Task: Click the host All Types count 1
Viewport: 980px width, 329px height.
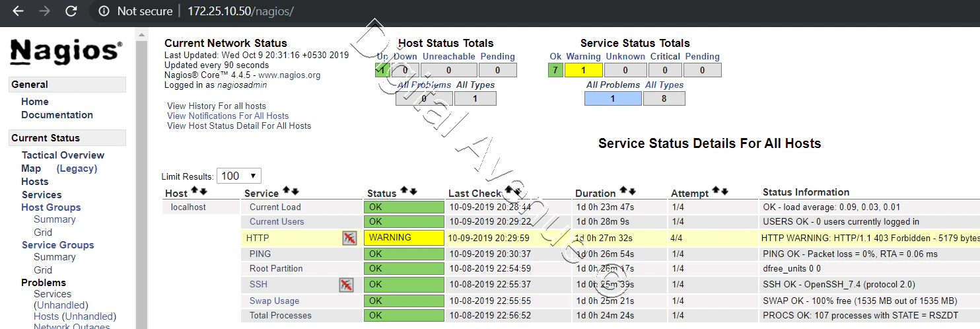Action: click(x=475, y=98)
